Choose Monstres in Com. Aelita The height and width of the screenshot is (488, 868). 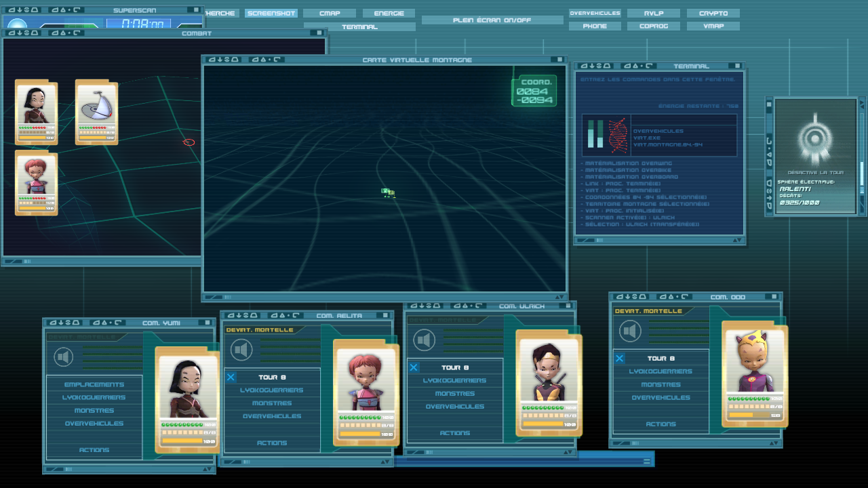click(272, 403)
